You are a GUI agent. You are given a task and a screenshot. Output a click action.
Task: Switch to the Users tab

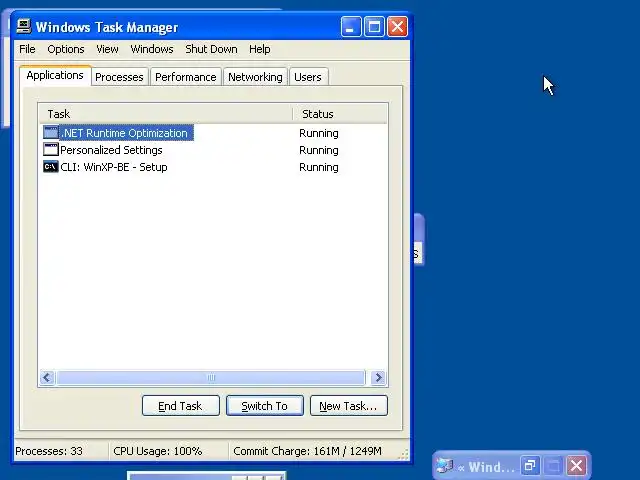coord(308,77)
